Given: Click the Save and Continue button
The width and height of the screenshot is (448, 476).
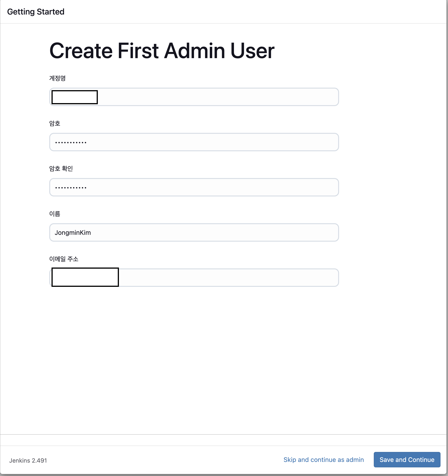Looking at the screenshot, I should tap(407, 459).
